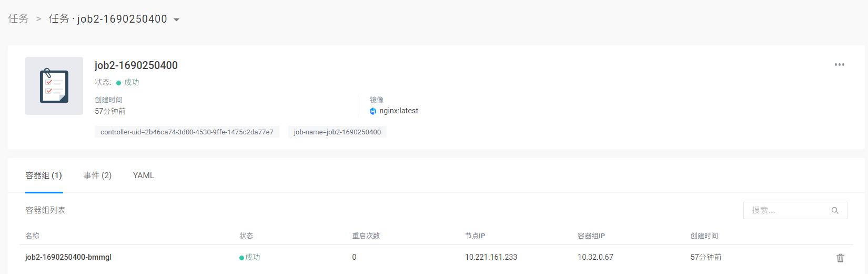Click the 创建时间 column header
Viewport: 868px width, 274px height.
(704, 236)
